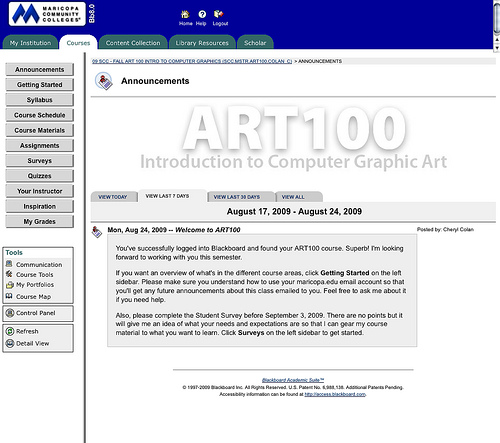
Task: Switch to the Library Resources tab
Action: (x=202, y=43)
